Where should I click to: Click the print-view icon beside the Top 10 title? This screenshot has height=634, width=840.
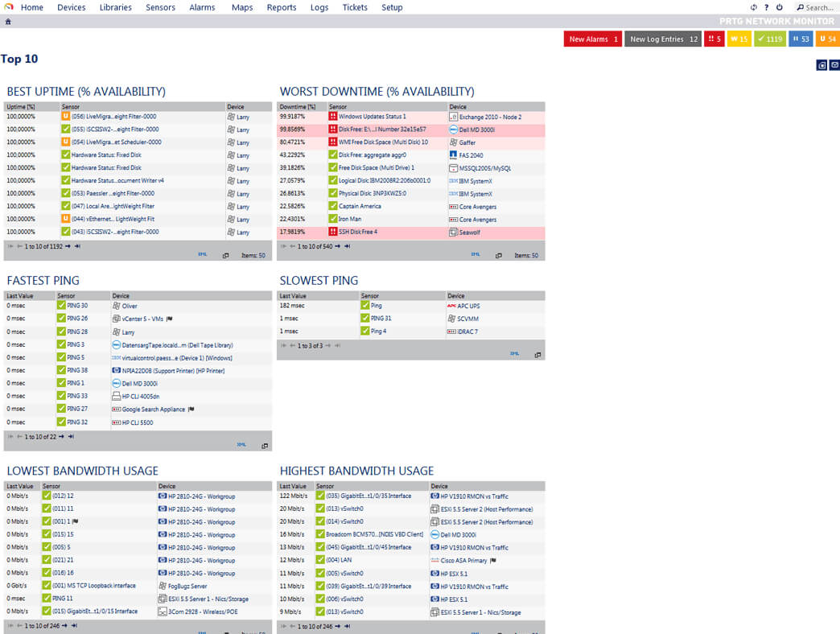[821, 65]
